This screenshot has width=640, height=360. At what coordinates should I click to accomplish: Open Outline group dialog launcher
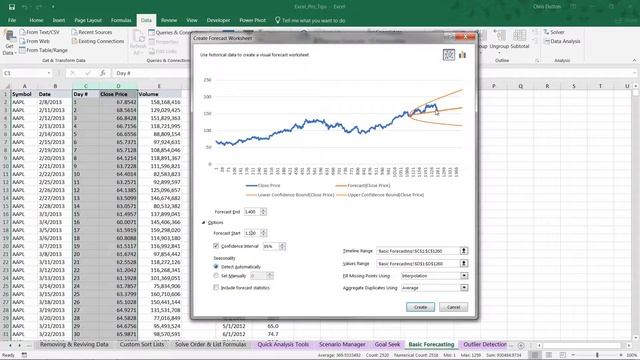(x=537, y=60)
